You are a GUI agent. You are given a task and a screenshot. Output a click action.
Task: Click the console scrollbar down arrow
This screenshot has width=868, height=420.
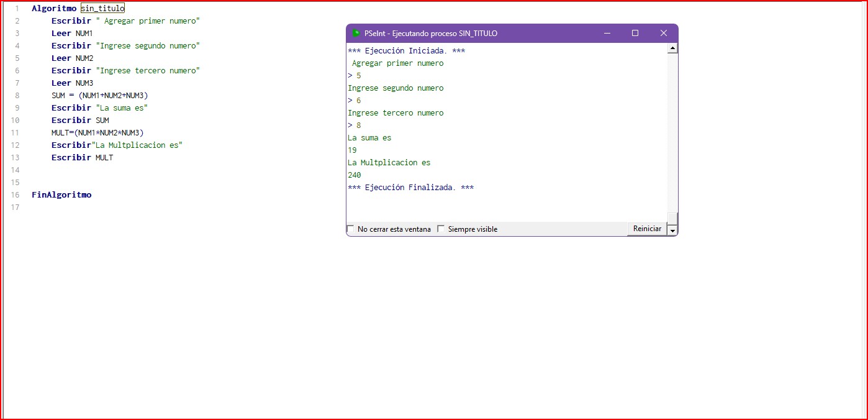[672, 231]
